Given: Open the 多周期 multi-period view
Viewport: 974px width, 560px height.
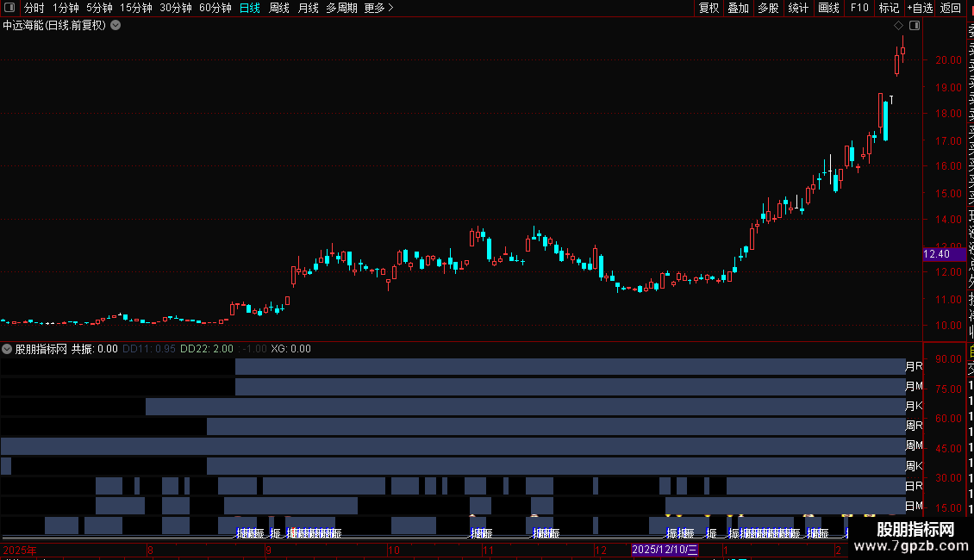Looking at the screenshot, I should (x=341, y=8).
